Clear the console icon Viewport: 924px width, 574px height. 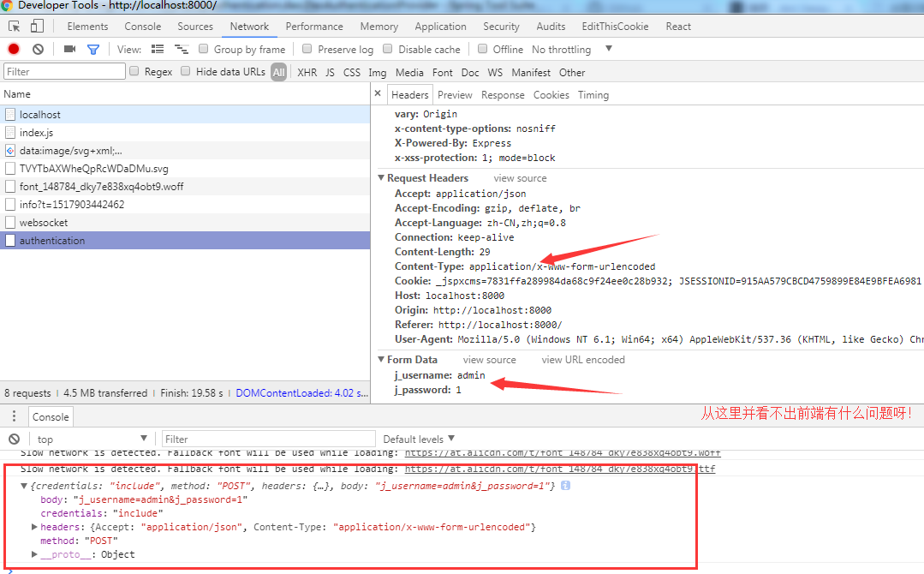15,439
